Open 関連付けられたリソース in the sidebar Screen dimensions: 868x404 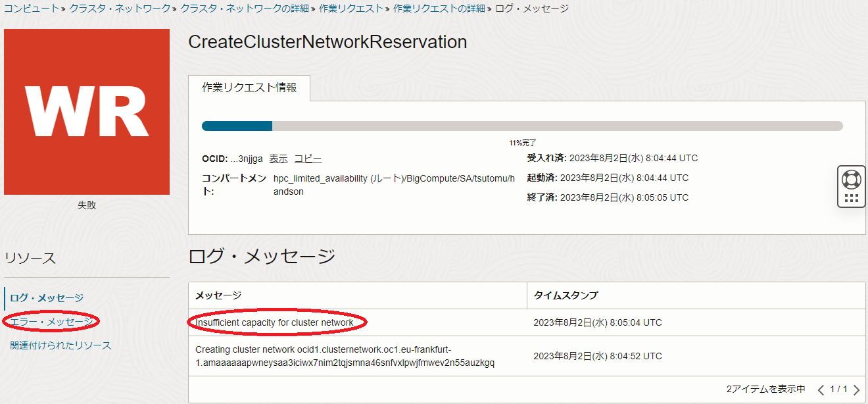[60, 345]
